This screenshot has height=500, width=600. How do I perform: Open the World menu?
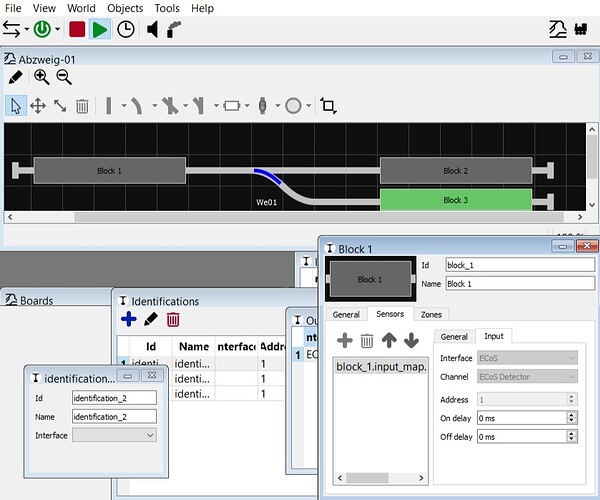tap(81, 8)
